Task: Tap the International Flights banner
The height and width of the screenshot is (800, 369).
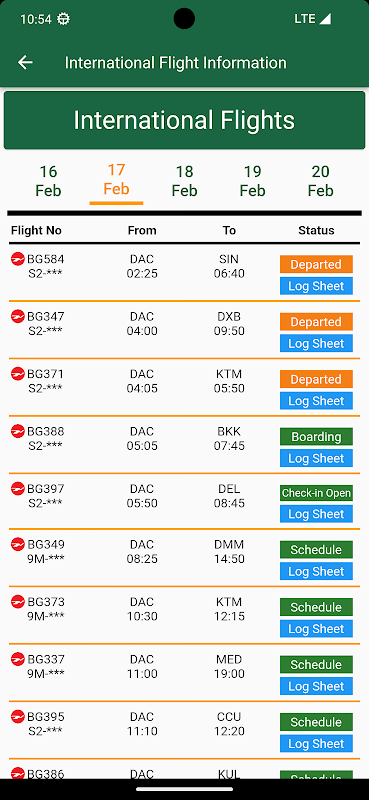Action: tap(184, 120)
